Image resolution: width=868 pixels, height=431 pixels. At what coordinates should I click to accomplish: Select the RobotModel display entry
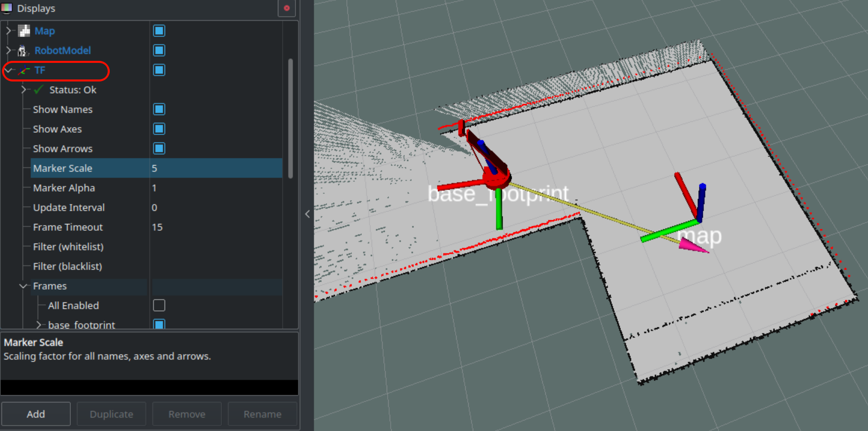click(x=62, y=51)
